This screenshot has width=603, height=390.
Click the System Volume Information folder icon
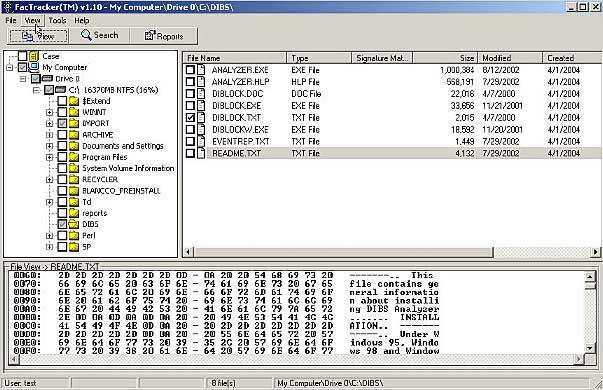tap(74, 168)
